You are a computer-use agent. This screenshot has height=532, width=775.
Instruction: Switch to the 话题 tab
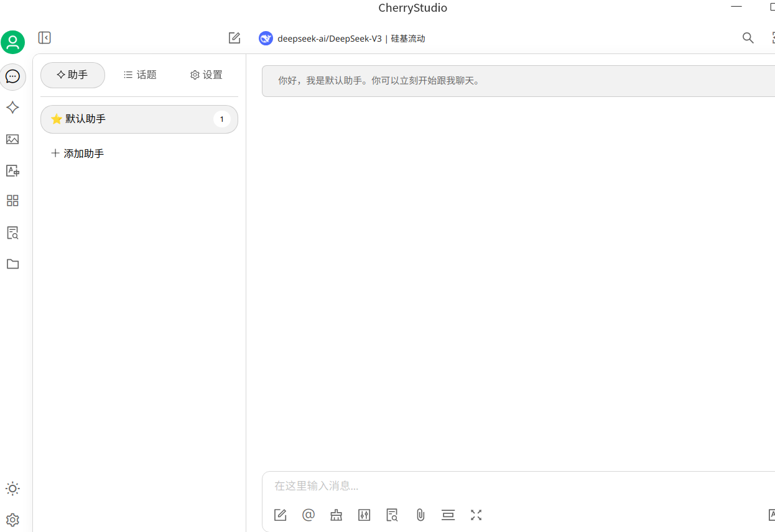(x=140, y=75)
